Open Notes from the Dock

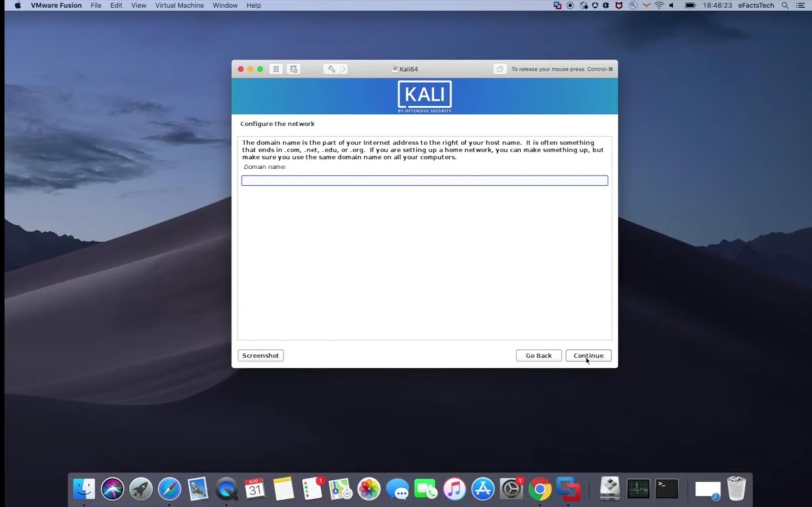(x=283, y=489)
